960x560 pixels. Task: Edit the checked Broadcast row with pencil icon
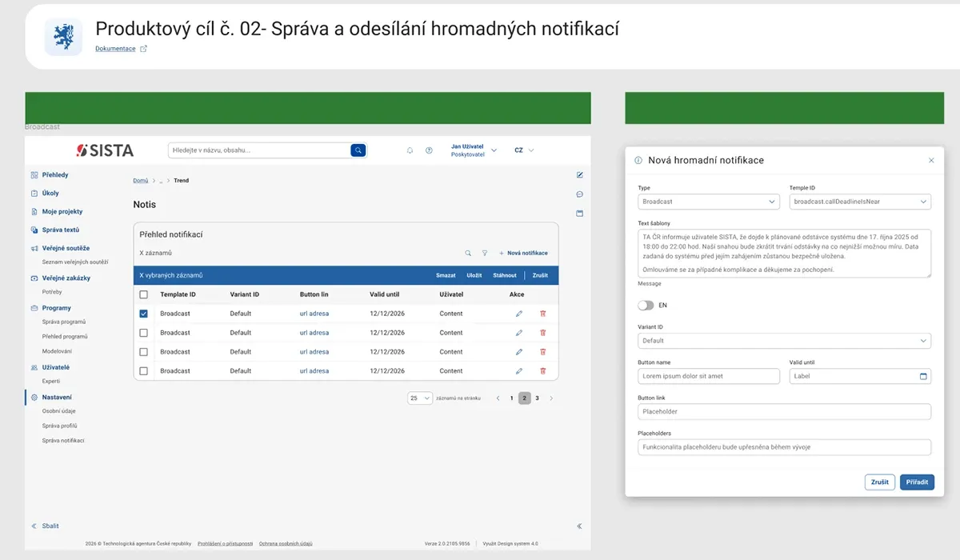pyautogui.click(x=518, y=314)
